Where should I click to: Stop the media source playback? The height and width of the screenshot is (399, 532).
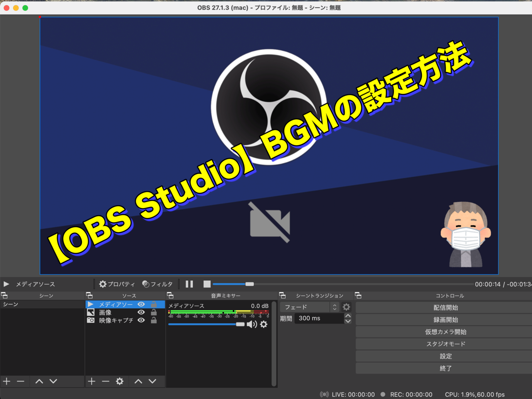[x=207, y=284]
